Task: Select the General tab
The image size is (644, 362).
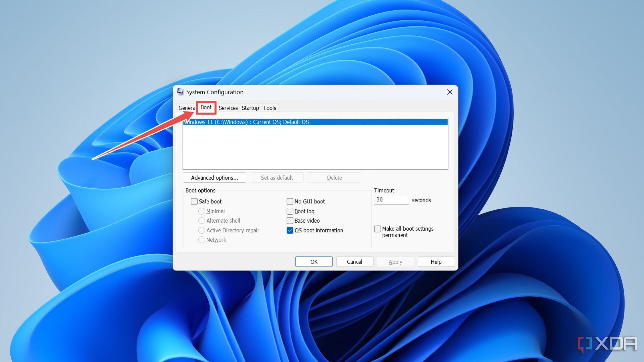Action: point(187,108)
